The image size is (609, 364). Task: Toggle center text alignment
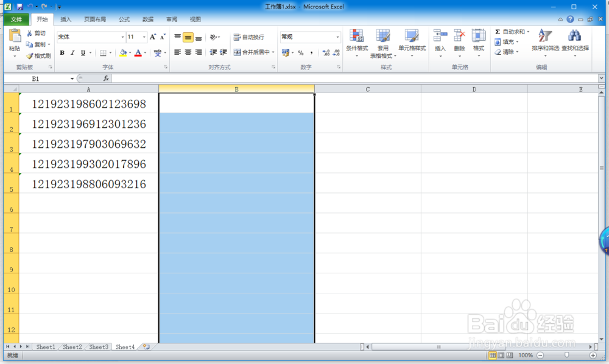point(188,52)
